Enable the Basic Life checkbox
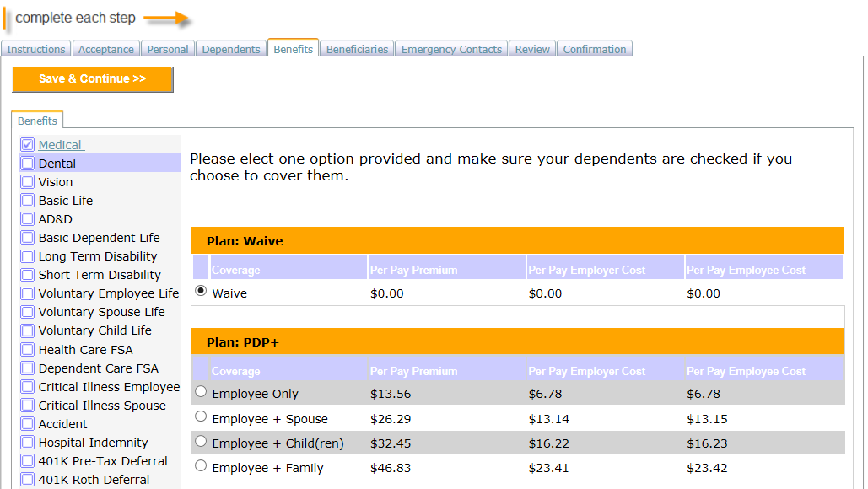The width and height of the screenshot is (868, 489). (28, 201)
